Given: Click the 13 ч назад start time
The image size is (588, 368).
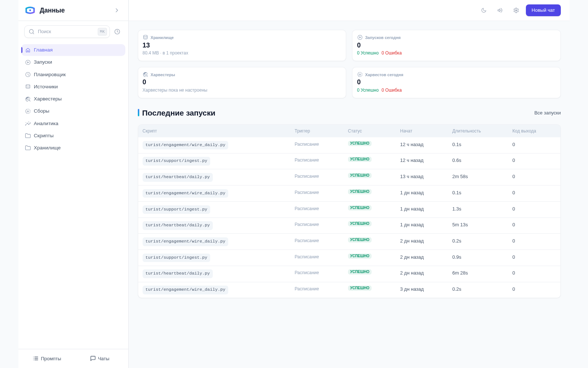Looking at the screenshot, I should tap(412, 177).
